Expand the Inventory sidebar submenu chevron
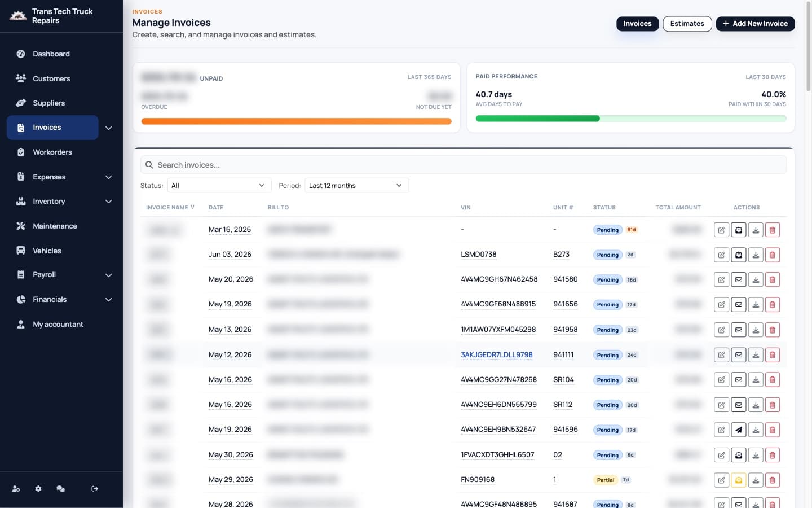 click(109, 202)
